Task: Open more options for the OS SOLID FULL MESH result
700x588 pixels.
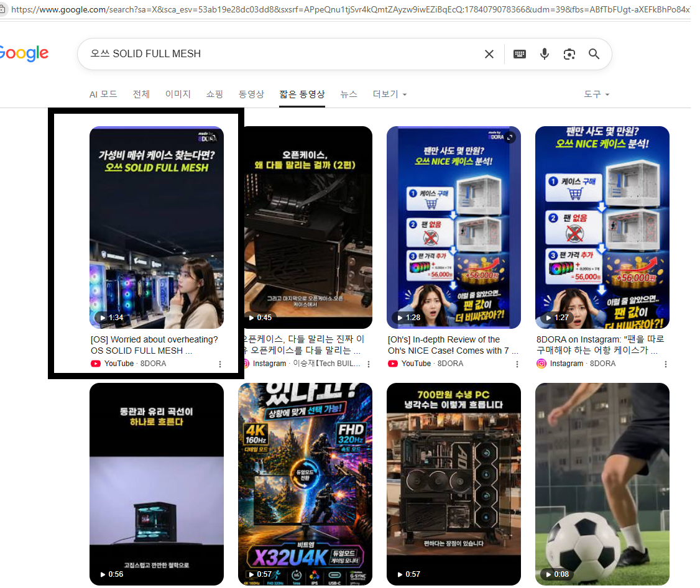Action: [219, 364]
